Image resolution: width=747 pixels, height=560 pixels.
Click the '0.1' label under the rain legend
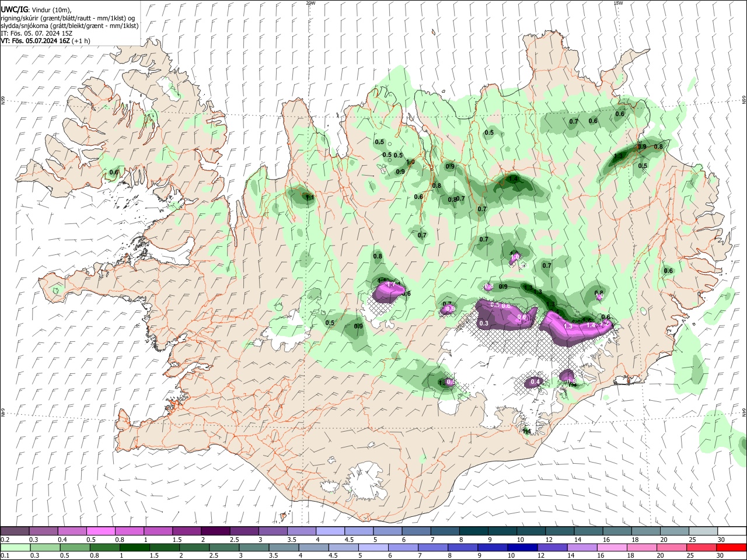tap(5, 556)
